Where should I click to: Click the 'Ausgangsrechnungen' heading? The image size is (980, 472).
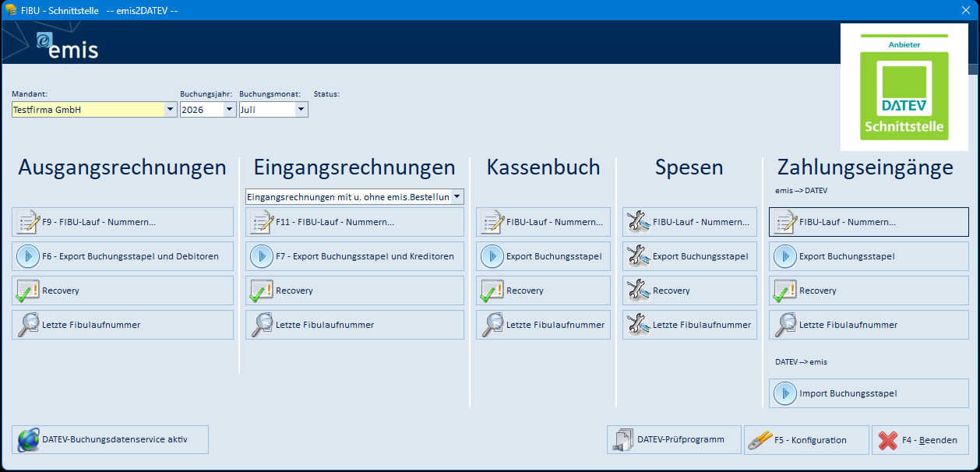point(122,167)
